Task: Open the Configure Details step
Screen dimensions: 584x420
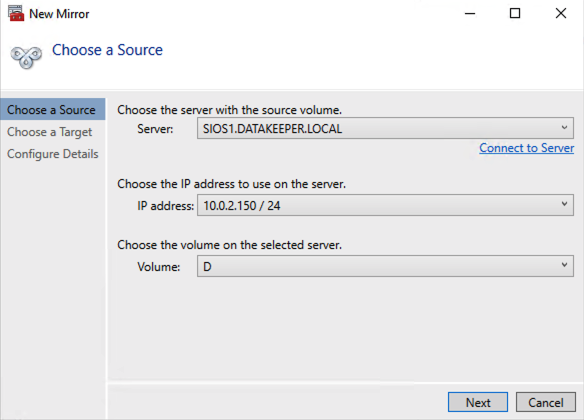Action: (x=53, y=154)
